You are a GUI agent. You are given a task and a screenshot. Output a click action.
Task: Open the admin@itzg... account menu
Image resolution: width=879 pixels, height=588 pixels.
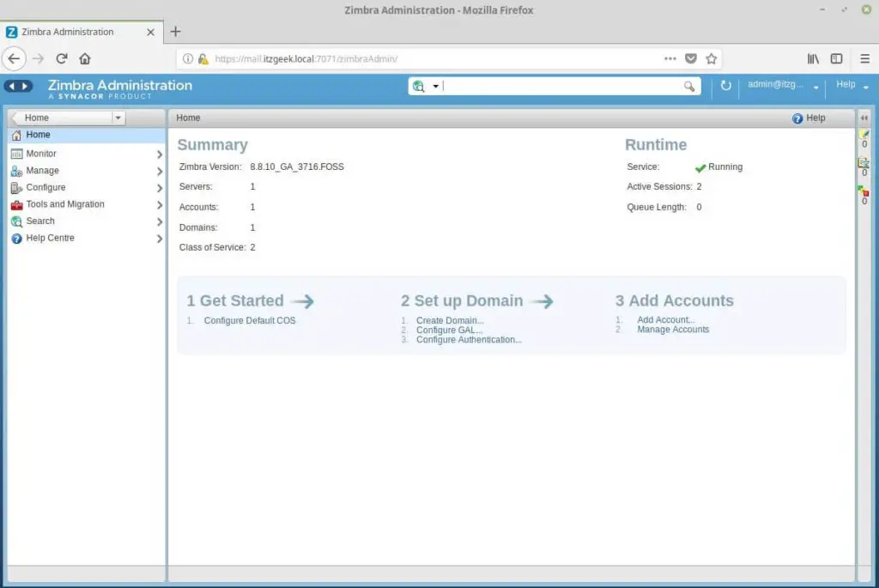pyautogui.click(x=783, y=85)
